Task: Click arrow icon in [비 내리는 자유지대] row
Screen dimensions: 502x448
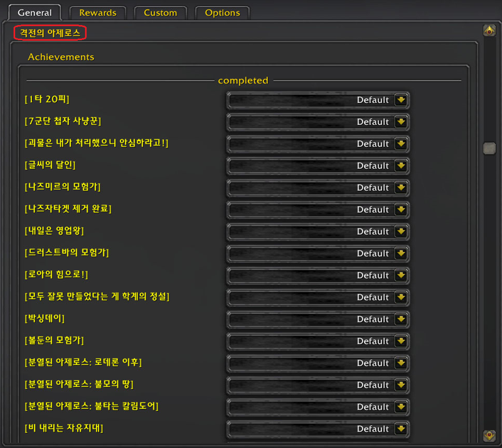Action: coord(401,429)
